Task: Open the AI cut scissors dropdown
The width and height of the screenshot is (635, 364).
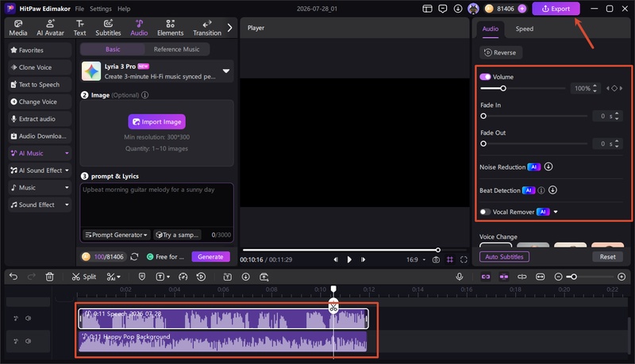Action: pyautogui.click(x=114, y=277)
